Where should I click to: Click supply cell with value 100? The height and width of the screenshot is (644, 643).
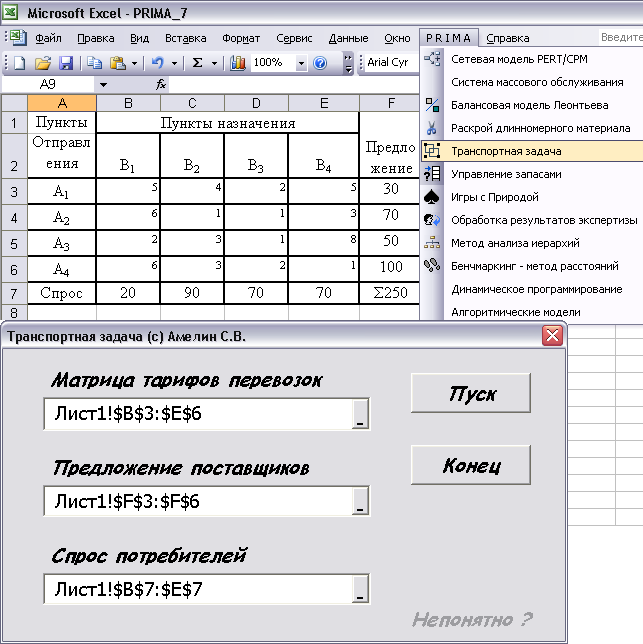point(390,267)
